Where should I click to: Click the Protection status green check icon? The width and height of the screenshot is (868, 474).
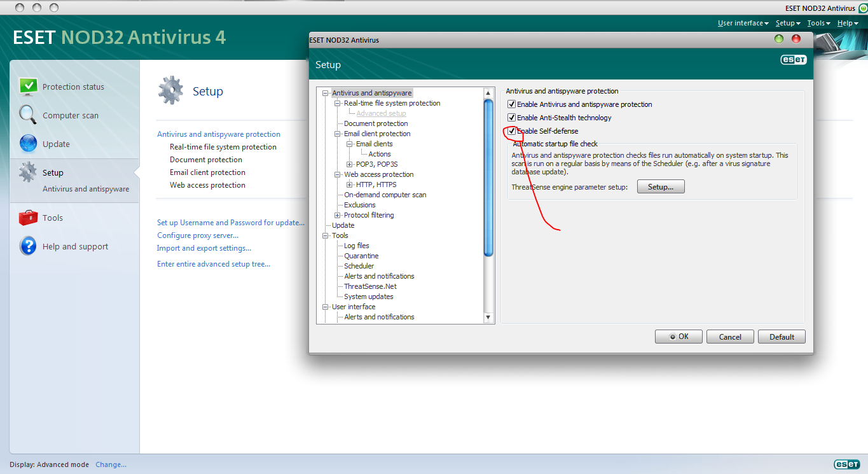tap(28, 87)
